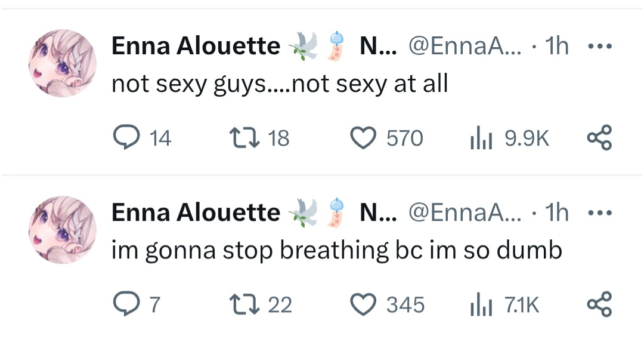
Task: Open more options on first tweet
Action: pyautogui.click(x=599, y=47)
